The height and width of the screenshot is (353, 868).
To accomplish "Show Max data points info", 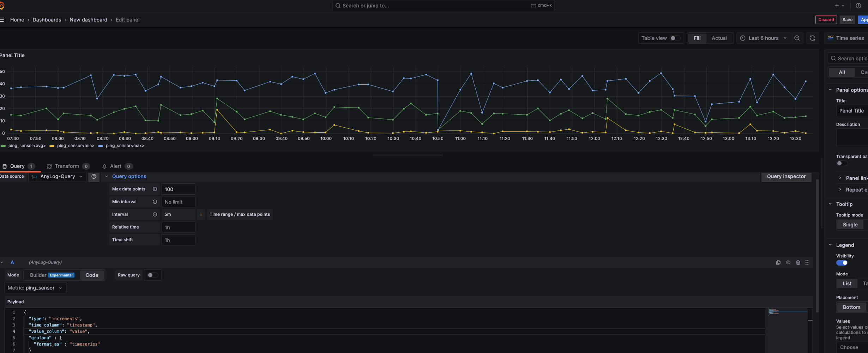I will point(155,189).
